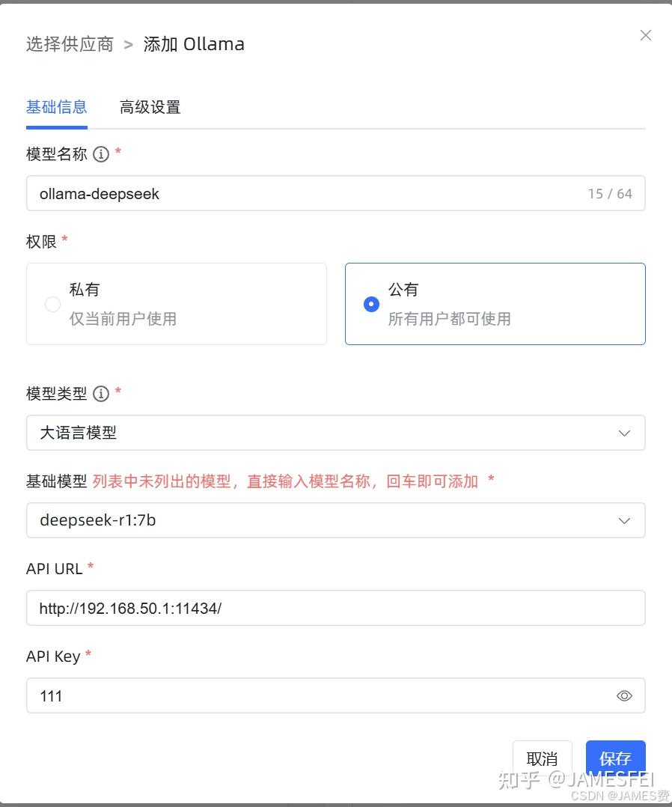Click the info icon next to 模型类型

101,394
